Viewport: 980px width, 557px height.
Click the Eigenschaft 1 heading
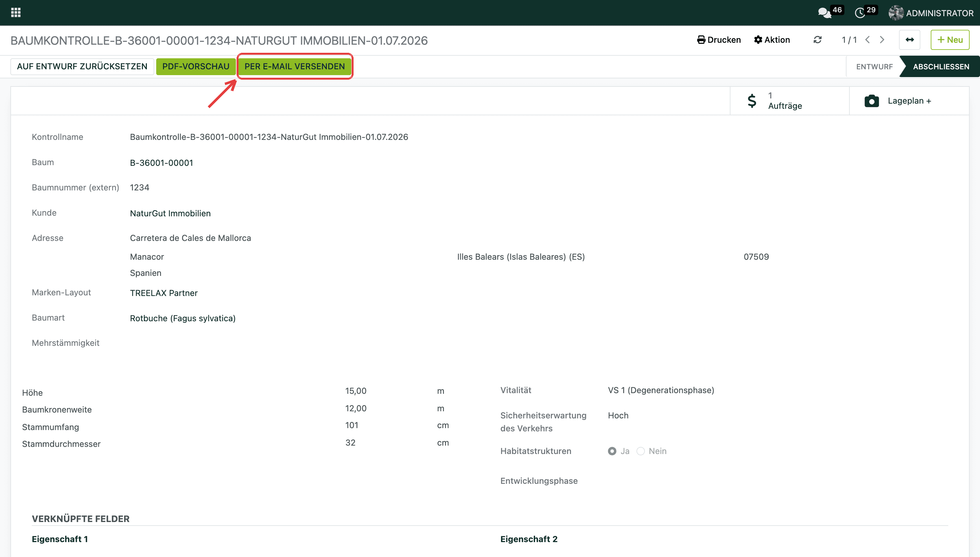(60, 539)
